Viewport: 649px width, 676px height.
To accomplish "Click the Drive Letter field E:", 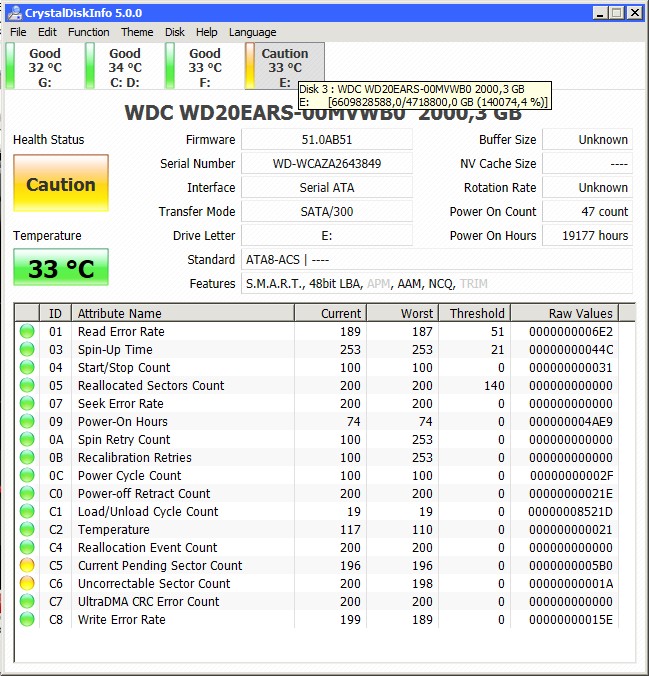I will [x=327, y=236].
